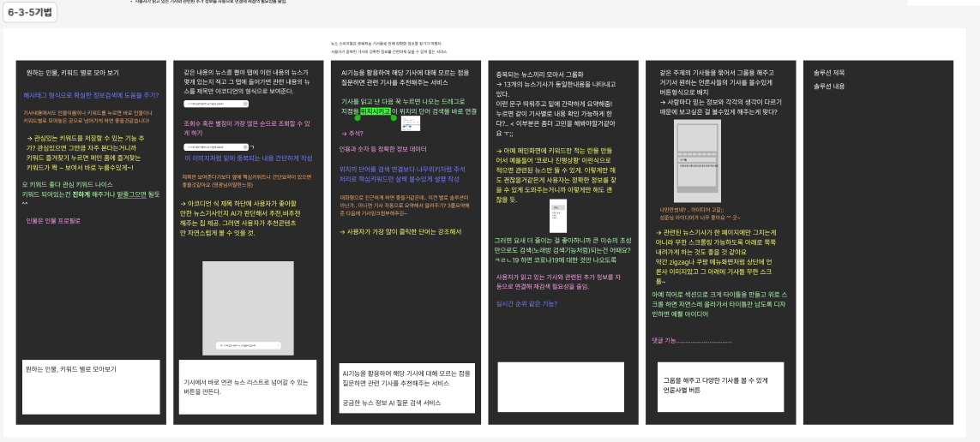Screen dimensions: 980x442
Task: Click the empty white box in fourth card
Action: [561, 387]
